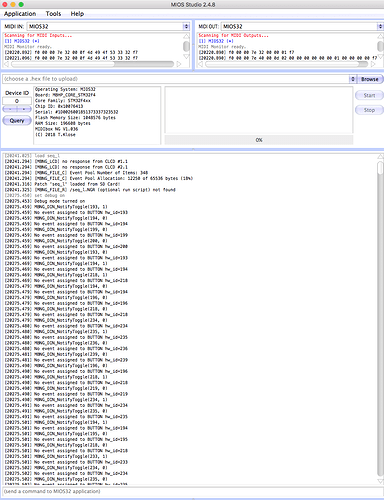Open the Application menu
384x500 pixels.
[20, 14]
